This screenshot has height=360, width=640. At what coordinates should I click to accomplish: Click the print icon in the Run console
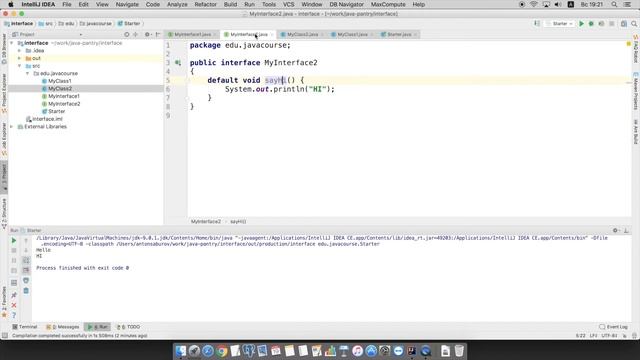(26, 280)
